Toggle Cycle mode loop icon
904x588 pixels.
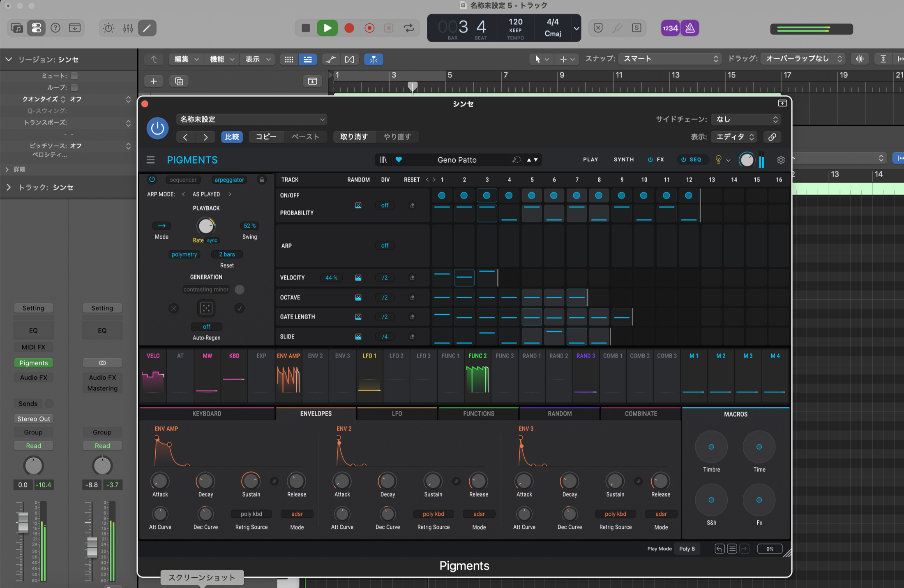point(409,28)
